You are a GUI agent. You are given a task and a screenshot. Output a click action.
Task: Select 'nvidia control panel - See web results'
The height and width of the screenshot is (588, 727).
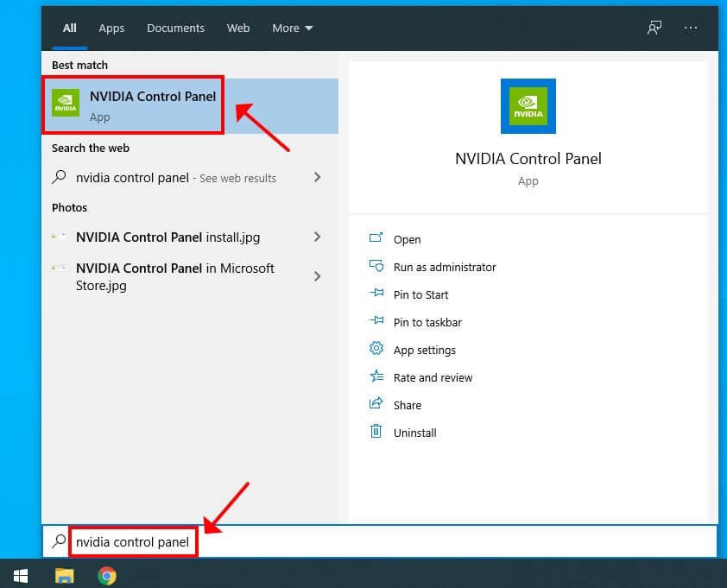pyautogui.click(x=176, y=178)
